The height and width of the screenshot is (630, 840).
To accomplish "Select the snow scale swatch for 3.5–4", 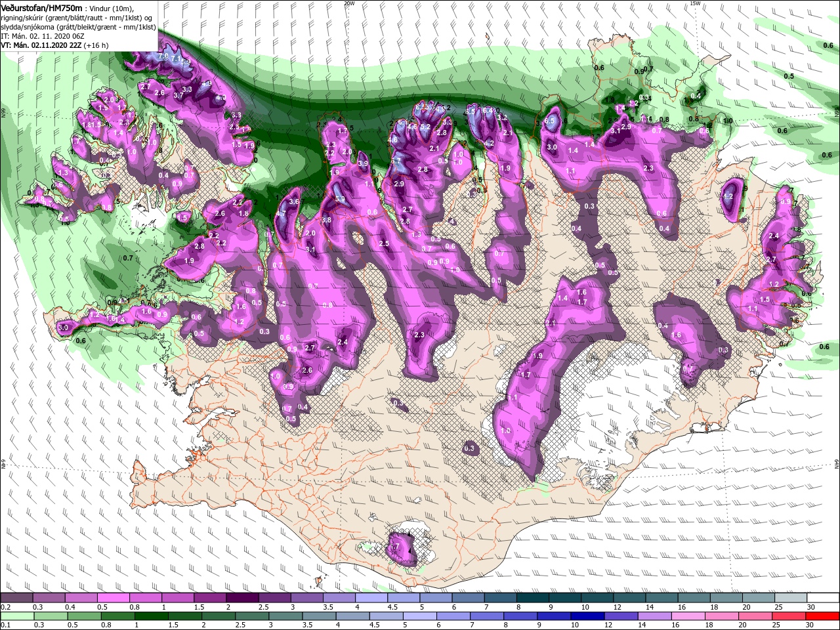I will (339, 598).
